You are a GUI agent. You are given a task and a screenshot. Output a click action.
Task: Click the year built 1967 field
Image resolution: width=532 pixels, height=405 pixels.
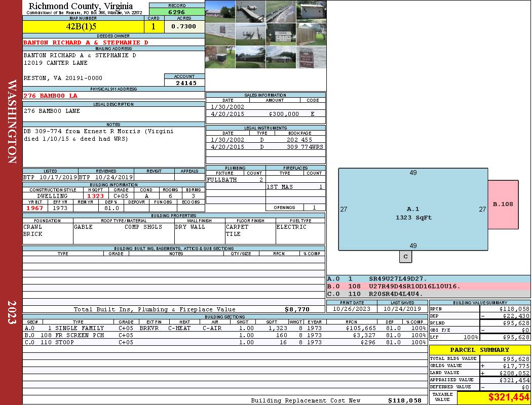[x=35, y=208]
